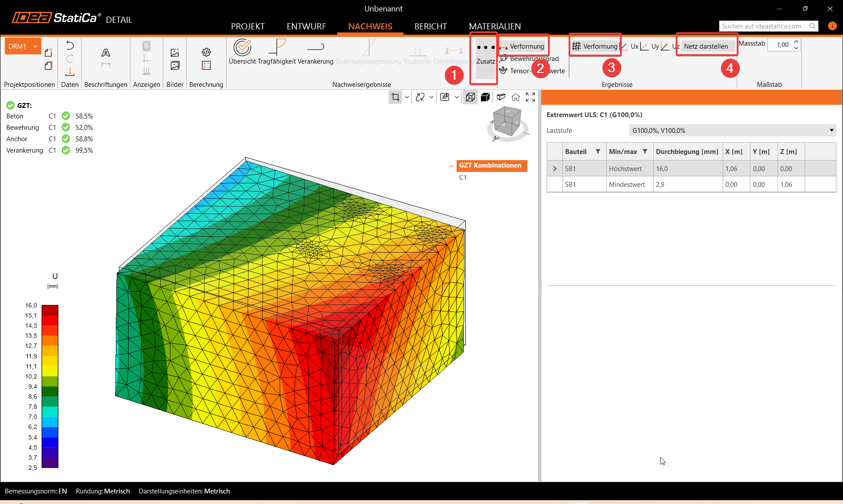Switch to the BERICHT tab
The height and width of the screenshot is (504, 843).
(x=430, y=26)
